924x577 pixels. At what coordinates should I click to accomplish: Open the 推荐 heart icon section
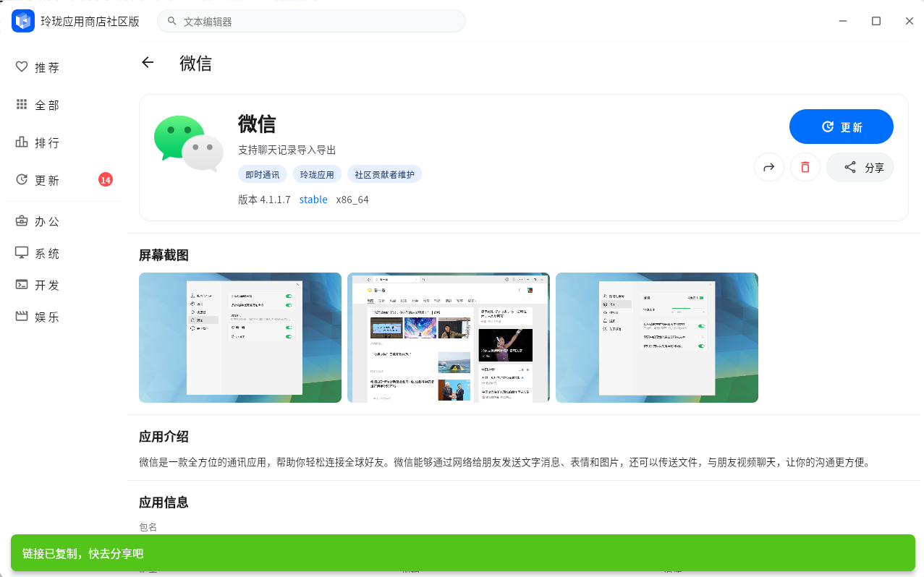click(x=22, y=67)
